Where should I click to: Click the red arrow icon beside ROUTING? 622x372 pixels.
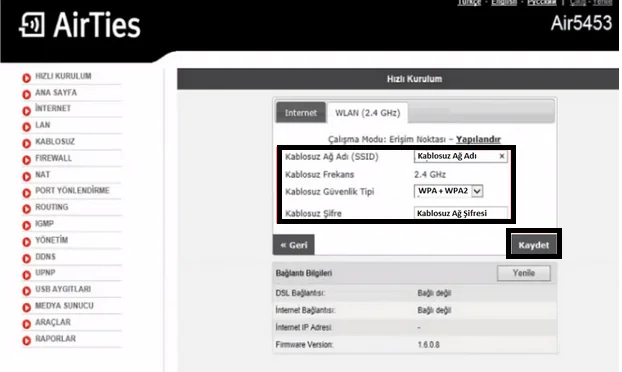pyautogui.click(x=27, y=209)
